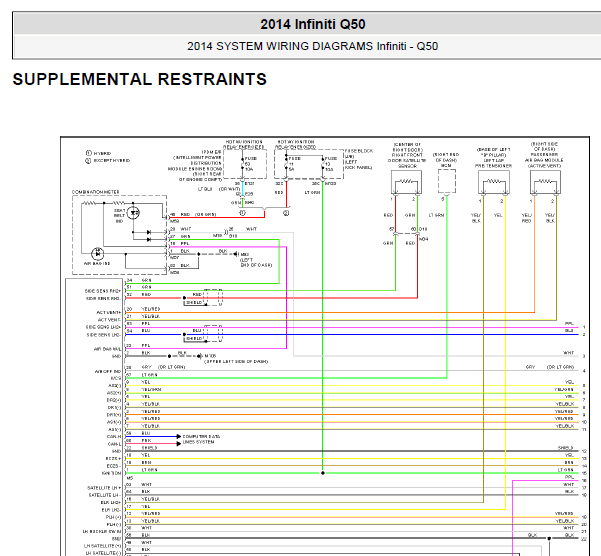
Task: Select the 'ACT VENT+' pin label
Action: click(x=109, y=313)
